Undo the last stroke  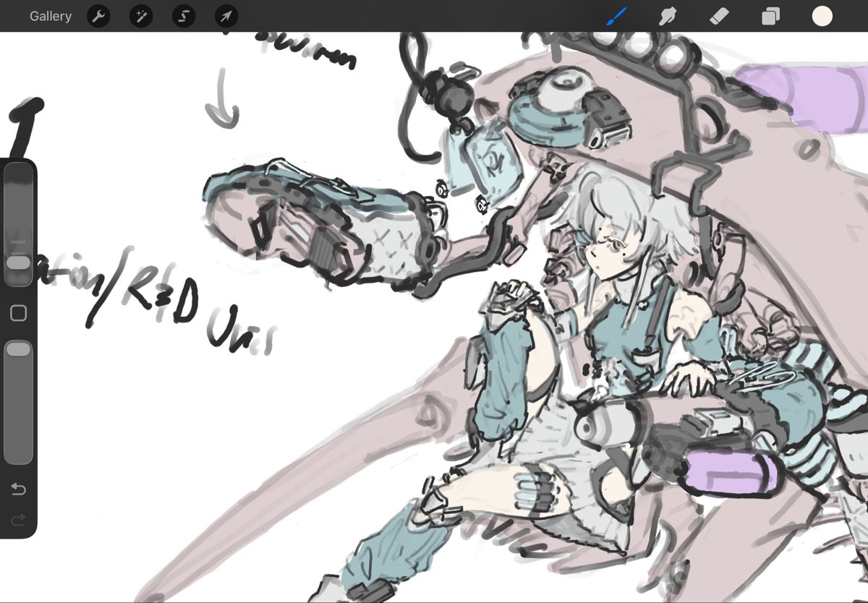click(19, 489)
